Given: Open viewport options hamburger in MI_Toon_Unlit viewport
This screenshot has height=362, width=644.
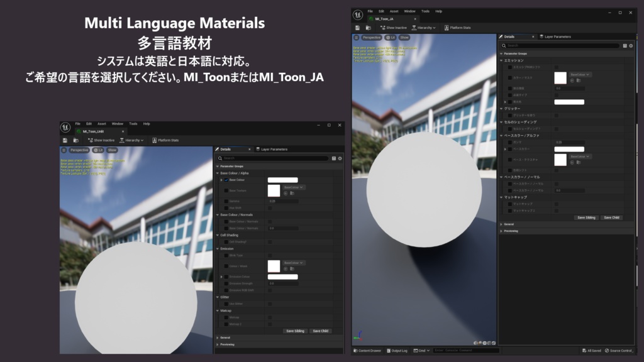Looking at the screenshot, I should point(64,150).
